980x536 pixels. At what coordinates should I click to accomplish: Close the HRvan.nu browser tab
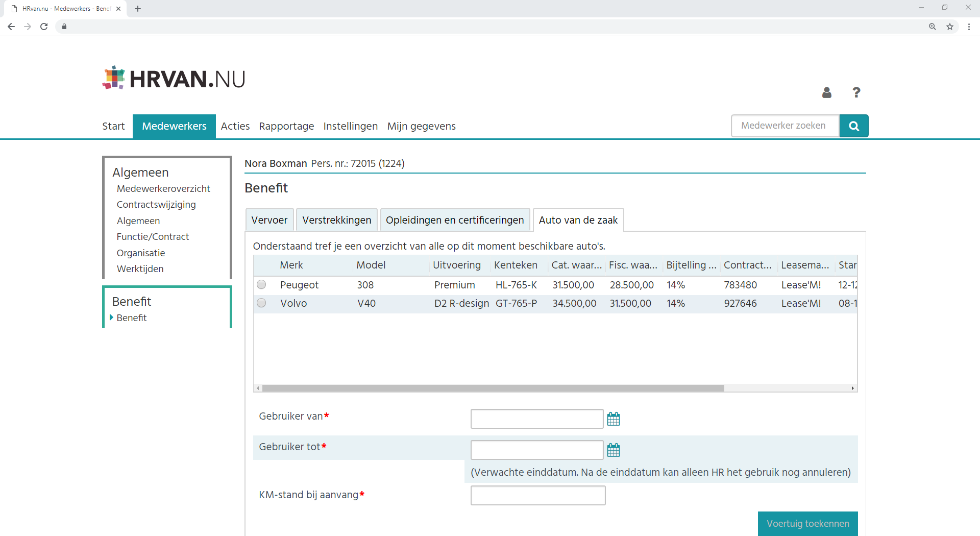[118, 9]
